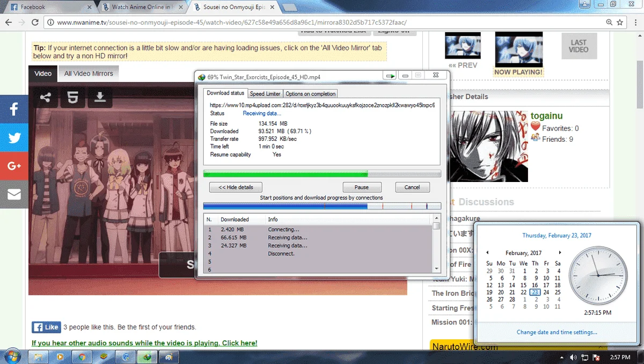Click the Paint palette taskbar icon

coord(169,356)
